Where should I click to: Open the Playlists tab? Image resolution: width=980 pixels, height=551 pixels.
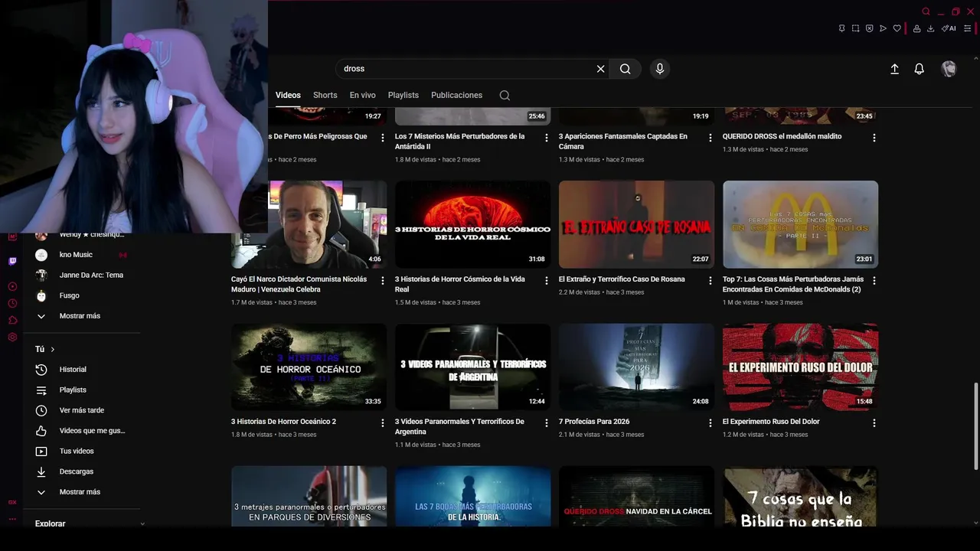point(403,96)
